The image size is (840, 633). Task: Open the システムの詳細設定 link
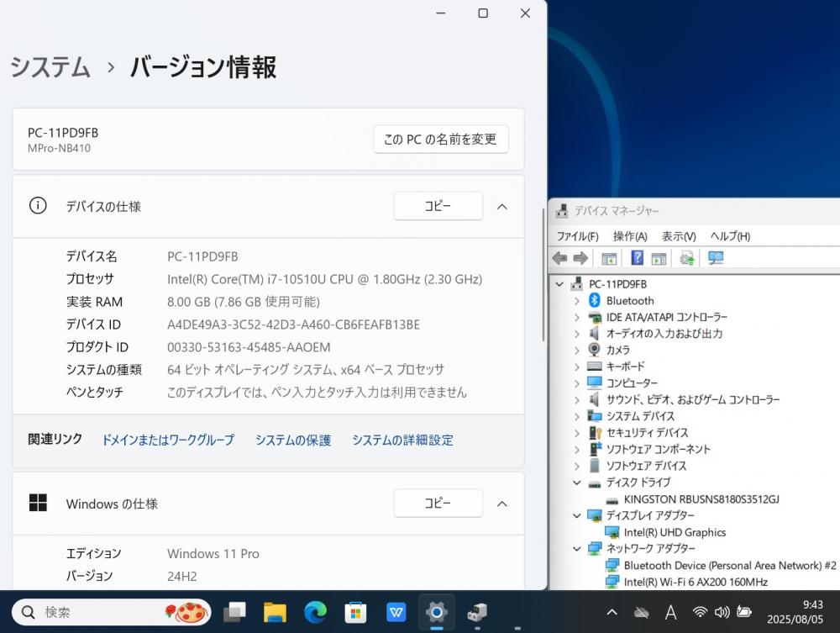(x=403, y=440)
